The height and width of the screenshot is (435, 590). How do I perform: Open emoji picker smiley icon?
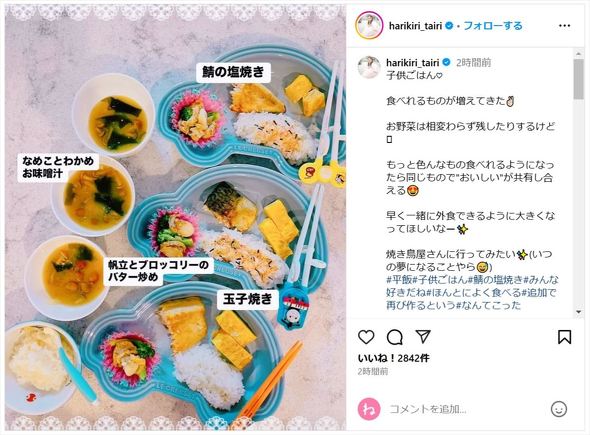pos(559,409)
